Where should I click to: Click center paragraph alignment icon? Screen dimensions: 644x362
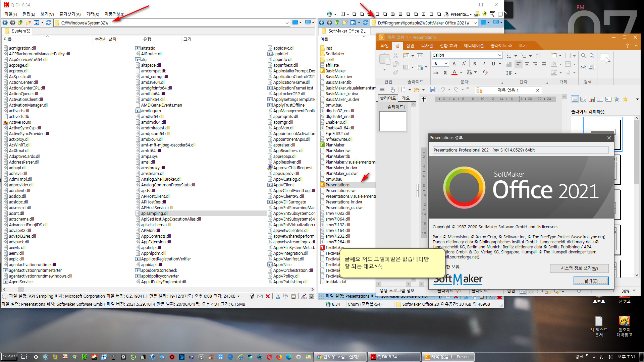coord(527,64)
